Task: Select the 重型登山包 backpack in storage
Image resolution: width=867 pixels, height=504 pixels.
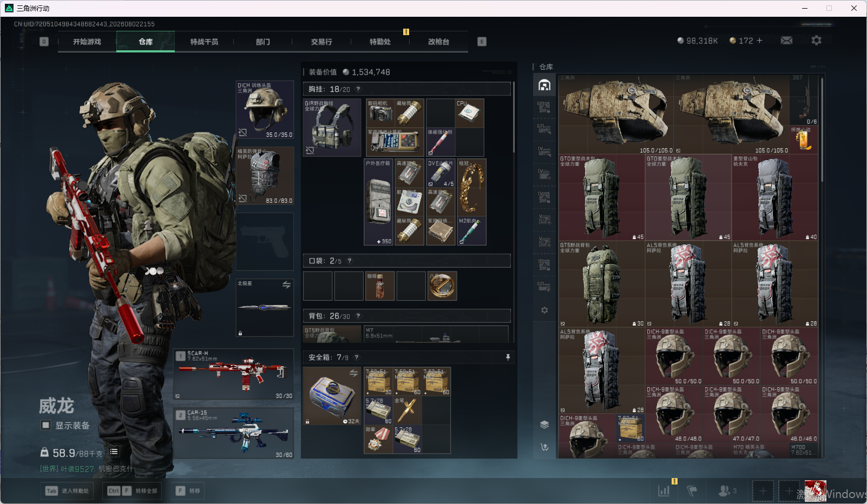Action: [775, 197]
